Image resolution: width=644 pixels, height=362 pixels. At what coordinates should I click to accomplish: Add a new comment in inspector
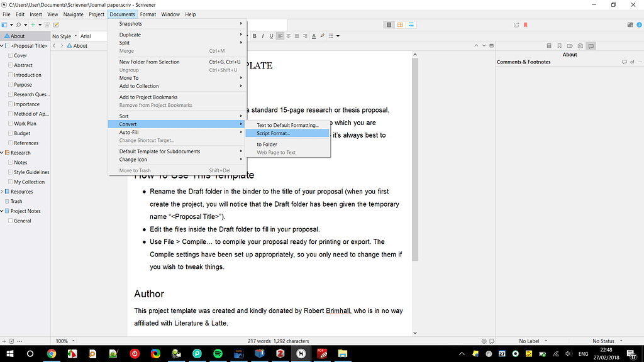click(x=625, y=62)
